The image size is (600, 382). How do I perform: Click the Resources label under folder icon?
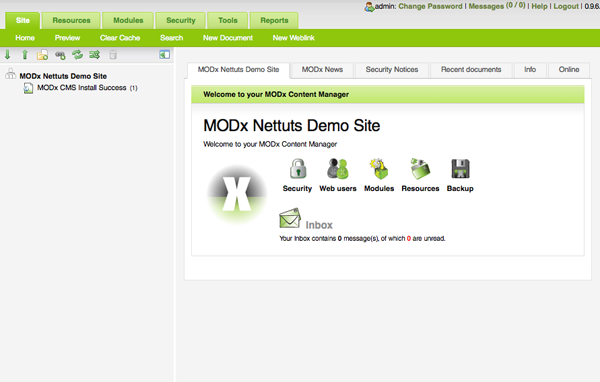click(420, 188)
